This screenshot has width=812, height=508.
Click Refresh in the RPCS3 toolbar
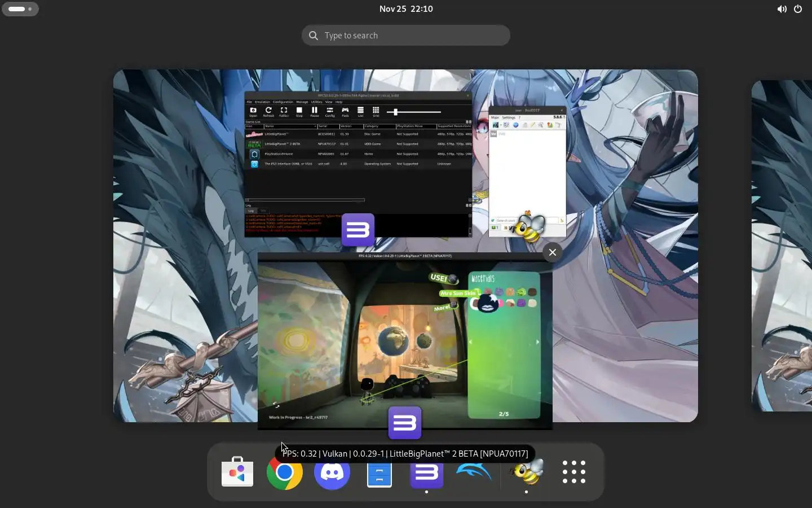[x=268, y=112]
